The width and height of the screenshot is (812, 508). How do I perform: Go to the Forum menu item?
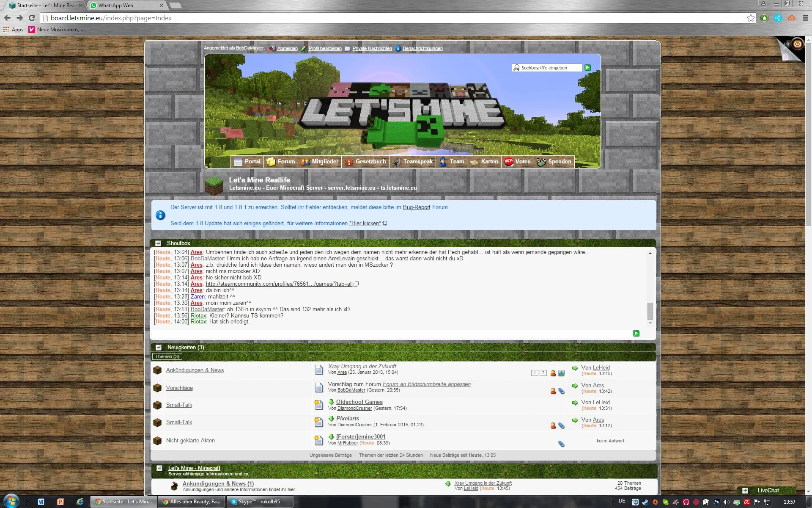(x=281, y=162)
